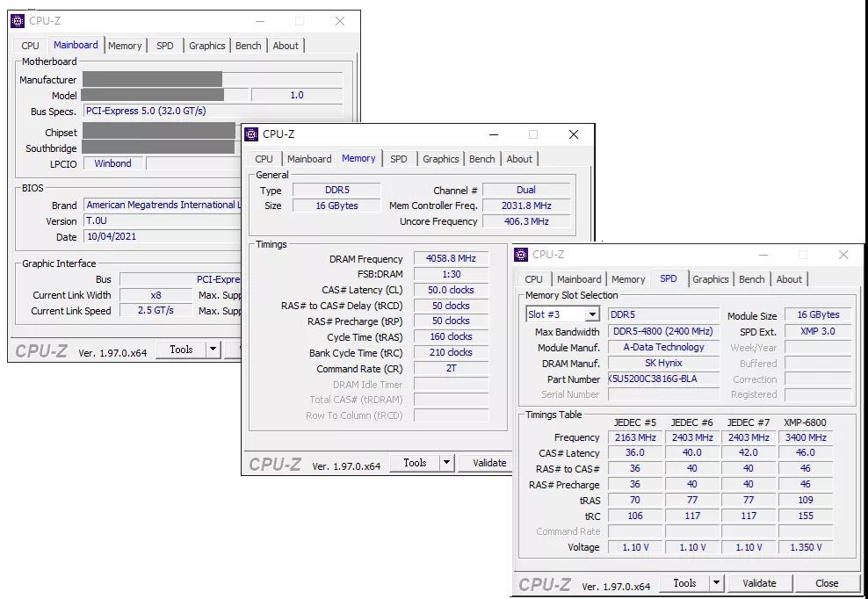Select the BIOS version T.0U
The height and width of the screenshot is (599, 868).
pyautogui.click(x=97, y=220)
